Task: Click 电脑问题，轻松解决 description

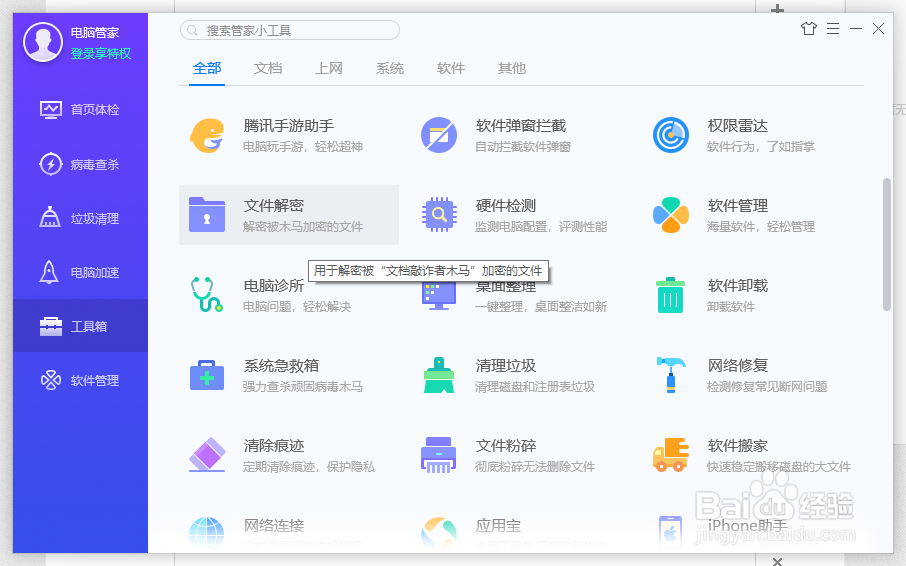Action: (297, 307)
